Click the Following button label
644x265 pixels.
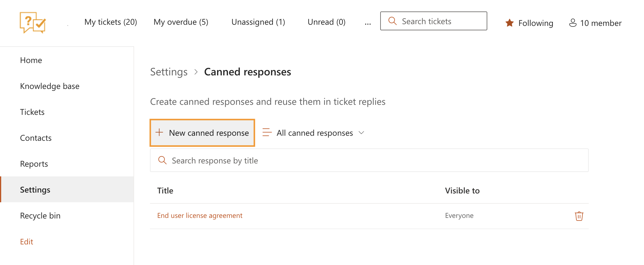(535, 23)
